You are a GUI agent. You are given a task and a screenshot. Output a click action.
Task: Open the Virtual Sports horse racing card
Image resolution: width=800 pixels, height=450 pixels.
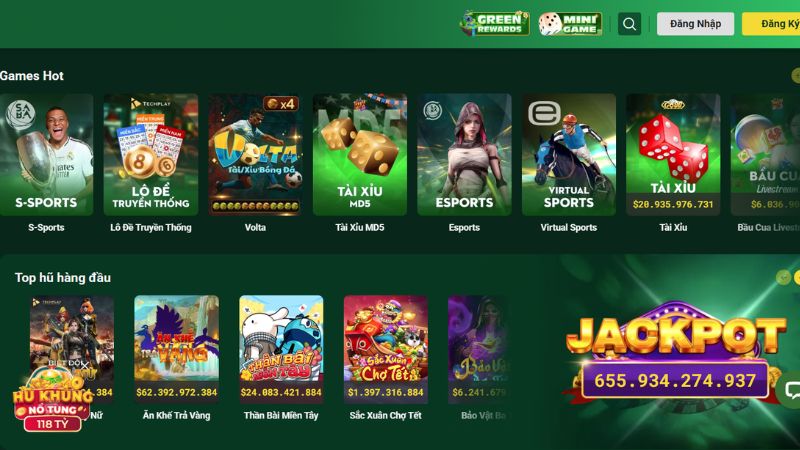tap(569, 155)
